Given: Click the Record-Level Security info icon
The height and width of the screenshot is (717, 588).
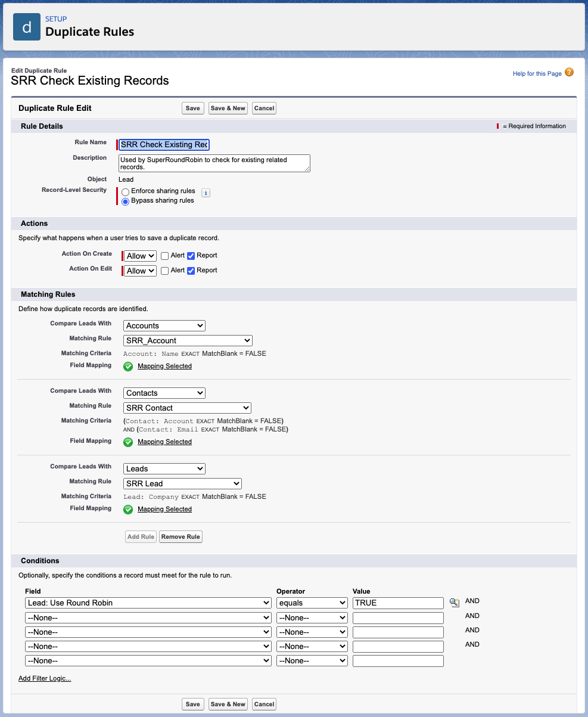Looking at the screenshot, I should [206, 193].
